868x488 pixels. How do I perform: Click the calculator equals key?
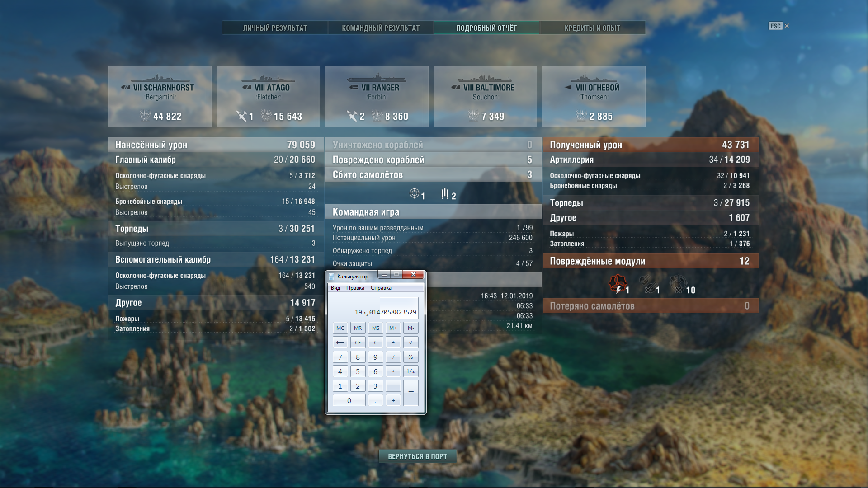pyautogui.click(x=410, y=393)
